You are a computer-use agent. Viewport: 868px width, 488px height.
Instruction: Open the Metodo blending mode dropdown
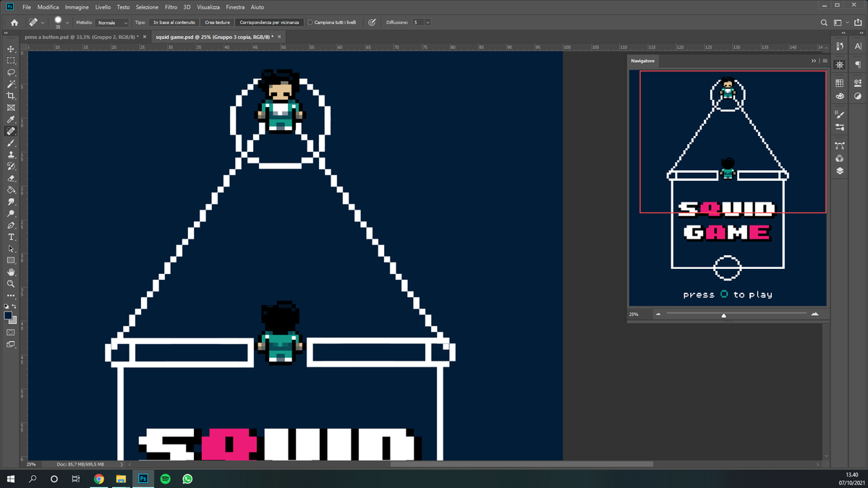(113, 22)
